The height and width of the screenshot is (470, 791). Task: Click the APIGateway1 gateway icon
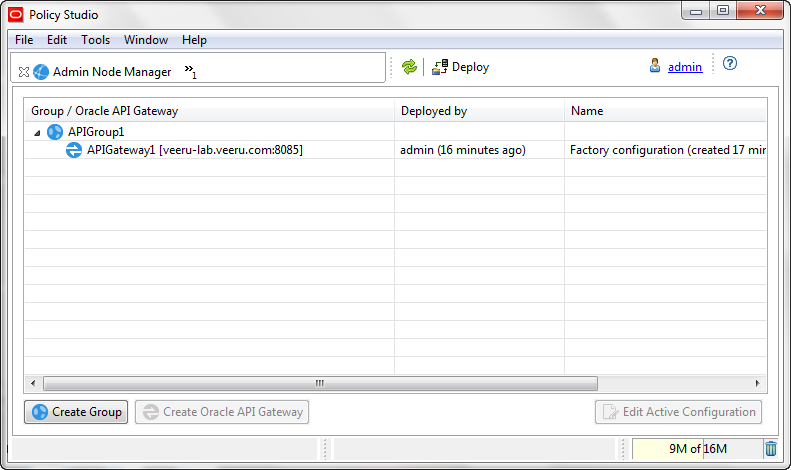pyautogui.click(x=74, y=150)
